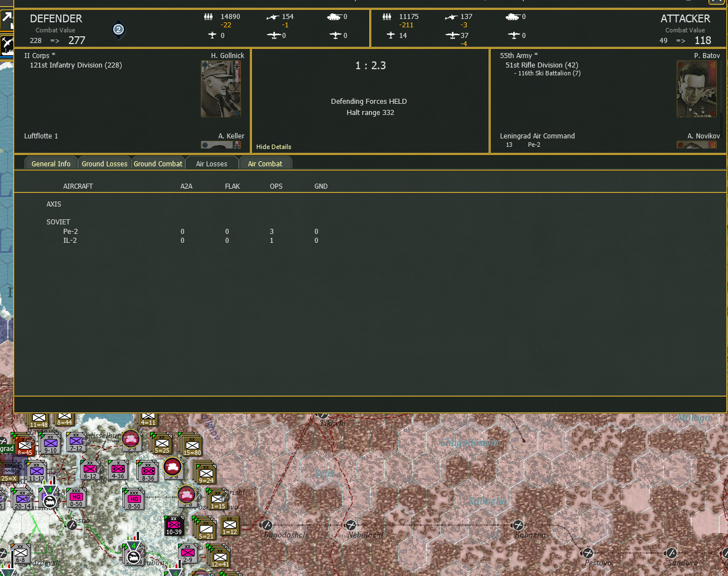The image size is (728, 576).
Task: Select the Soviet 5=25 unit counter
Action: coord(162,444)
